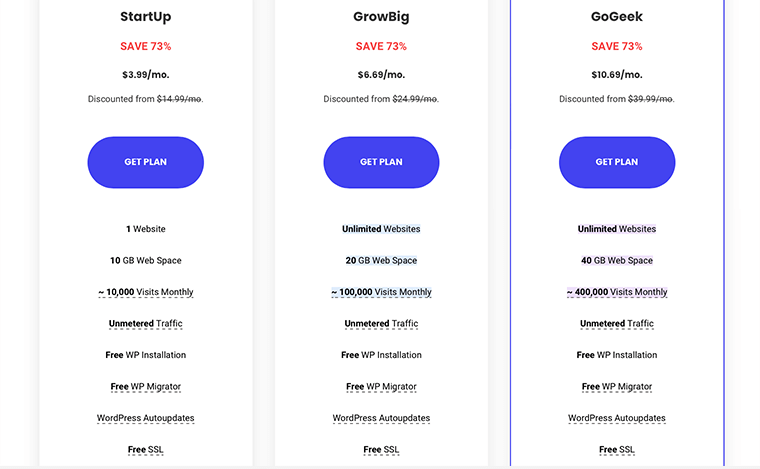Click the GoGeek plan title
The image size is (760, 469).
(x=617, y=16)
